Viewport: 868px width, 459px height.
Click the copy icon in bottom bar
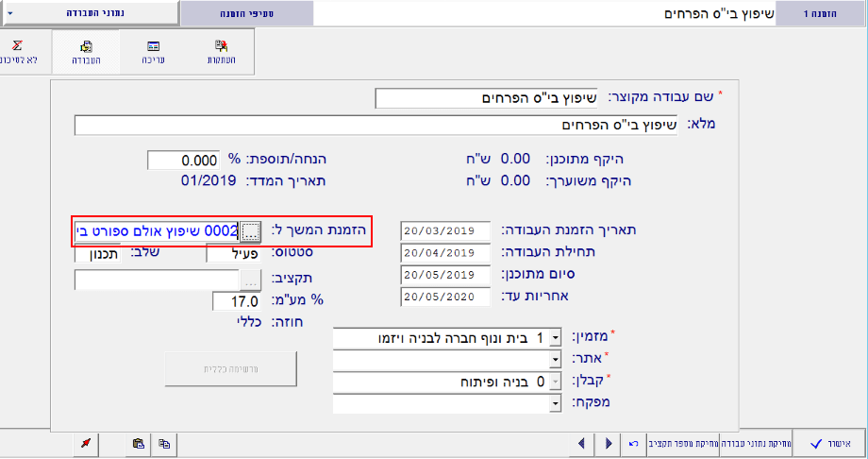[164, 443]
